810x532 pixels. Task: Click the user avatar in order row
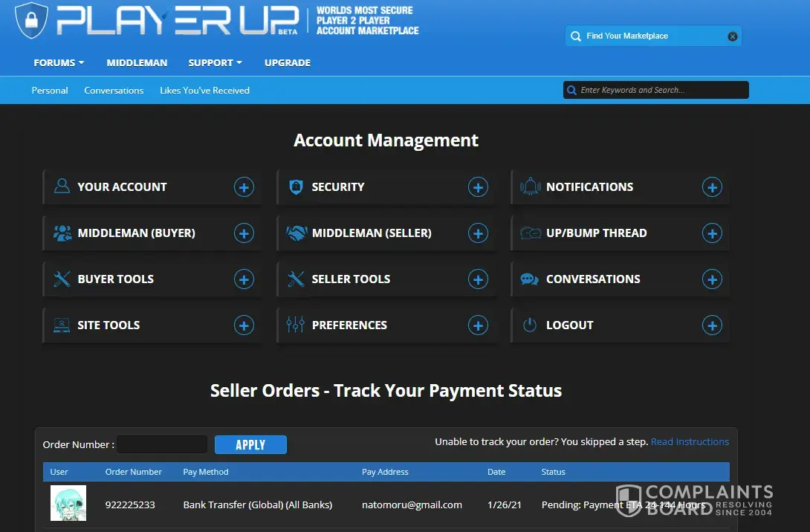pyautogui.click(x=68, y=504)
